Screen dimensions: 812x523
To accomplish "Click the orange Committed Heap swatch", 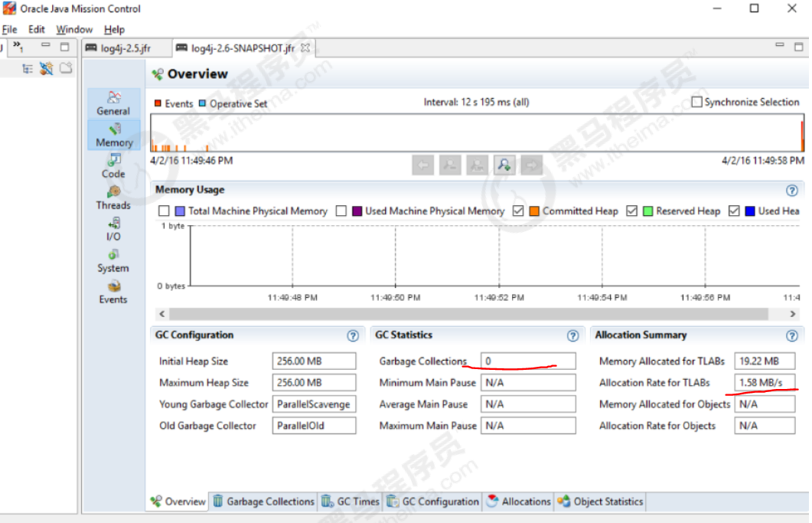I will click(x=534, y=211).
